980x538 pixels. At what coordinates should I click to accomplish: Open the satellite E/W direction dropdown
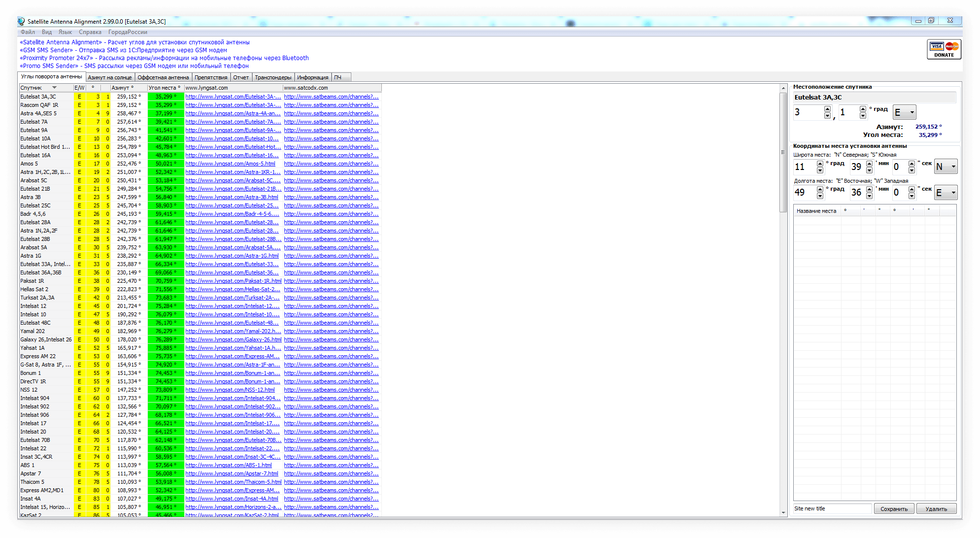coord(904,112)
